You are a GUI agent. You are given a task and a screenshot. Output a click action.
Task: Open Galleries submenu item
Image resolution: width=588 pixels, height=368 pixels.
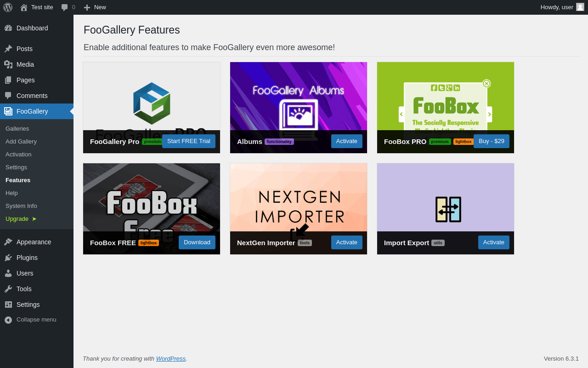(17, 128)
